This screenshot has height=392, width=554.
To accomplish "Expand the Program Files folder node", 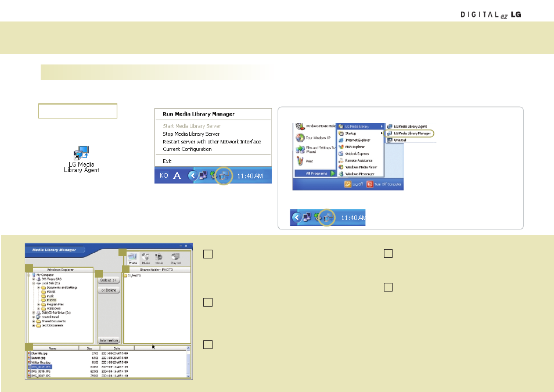I will 38,304.
